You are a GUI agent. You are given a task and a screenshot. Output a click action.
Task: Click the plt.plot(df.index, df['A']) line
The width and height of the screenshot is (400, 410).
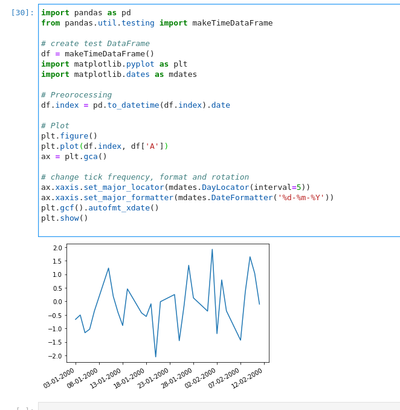pos(105,146)
